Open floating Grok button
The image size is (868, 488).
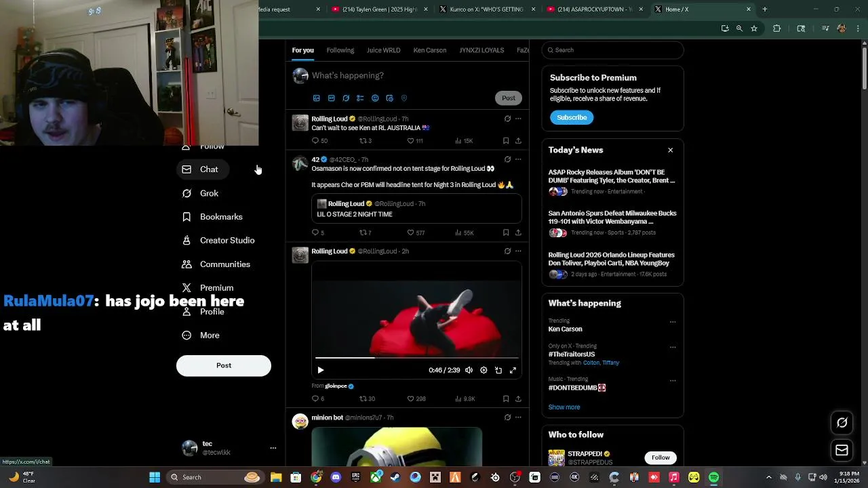pyautogui.click(x=842, y=423)
